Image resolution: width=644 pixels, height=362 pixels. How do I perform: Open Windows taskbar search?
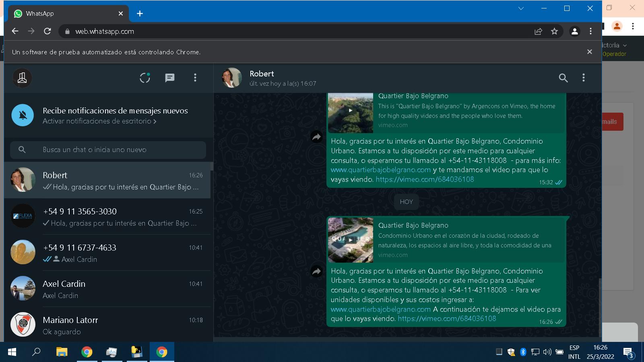(36, 352)
